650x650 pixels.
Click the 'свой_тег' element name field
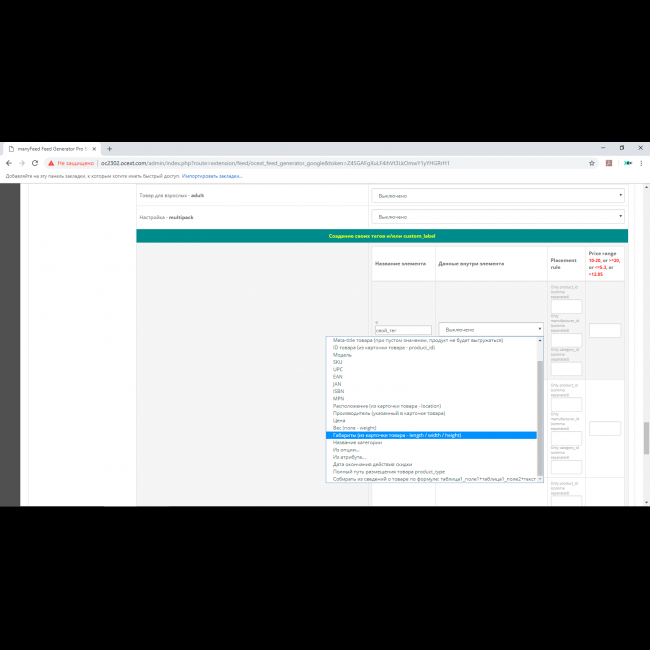[x=402, y=329]
